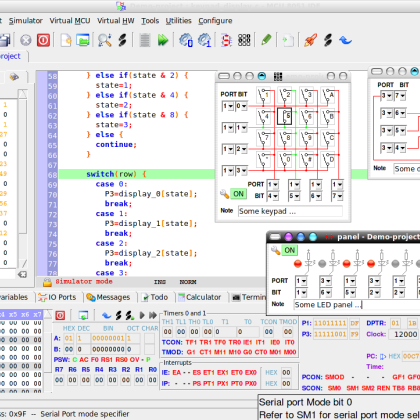Click keypad key A
Image resolution: width=420 pixels, height=420 pixels.
[x=328, y=95]
